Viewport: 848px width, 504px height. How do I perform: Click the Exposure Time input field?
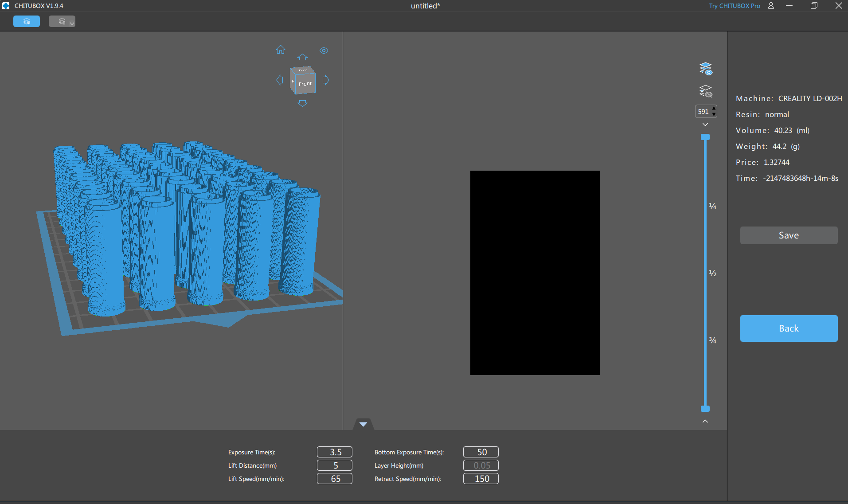pos(335,452)
